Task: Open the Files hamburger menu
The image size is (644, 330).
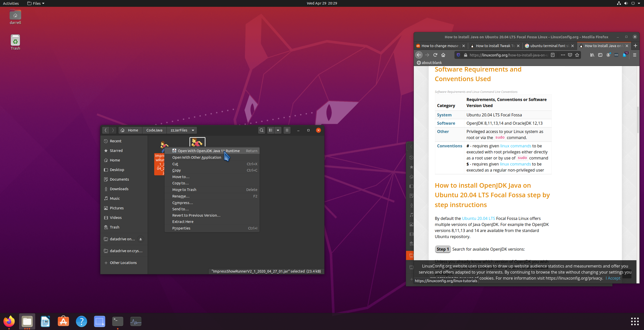Action: click(x=287, y=130)
